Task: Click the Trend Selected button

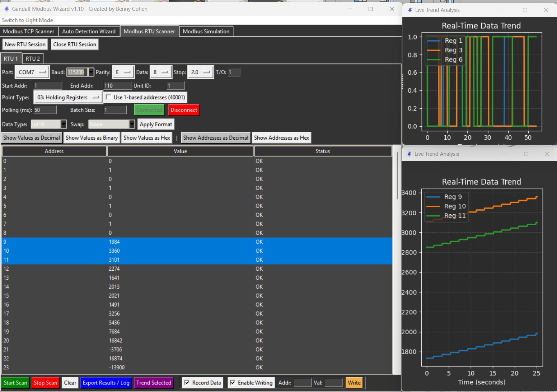Action: coord(154,383)
